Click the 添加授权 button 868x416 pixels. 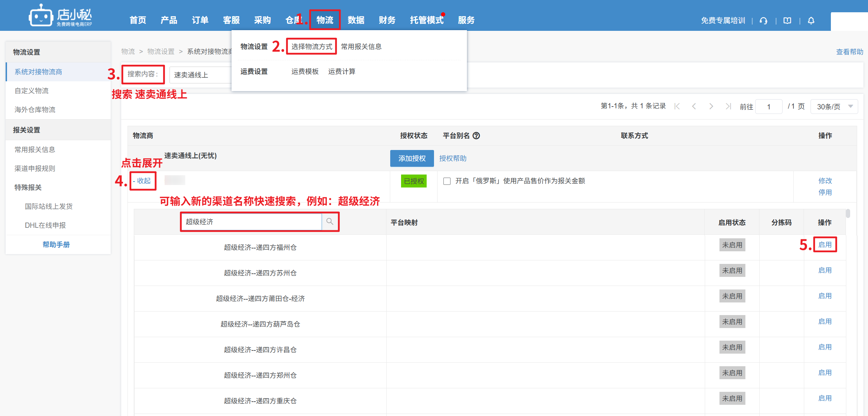412,158
